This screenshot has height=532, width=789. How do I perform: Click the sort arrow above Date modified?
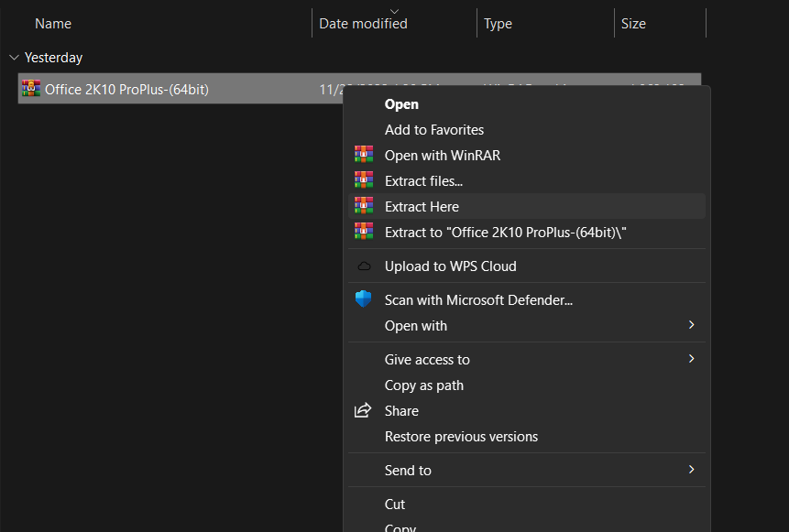coord(394,11)
